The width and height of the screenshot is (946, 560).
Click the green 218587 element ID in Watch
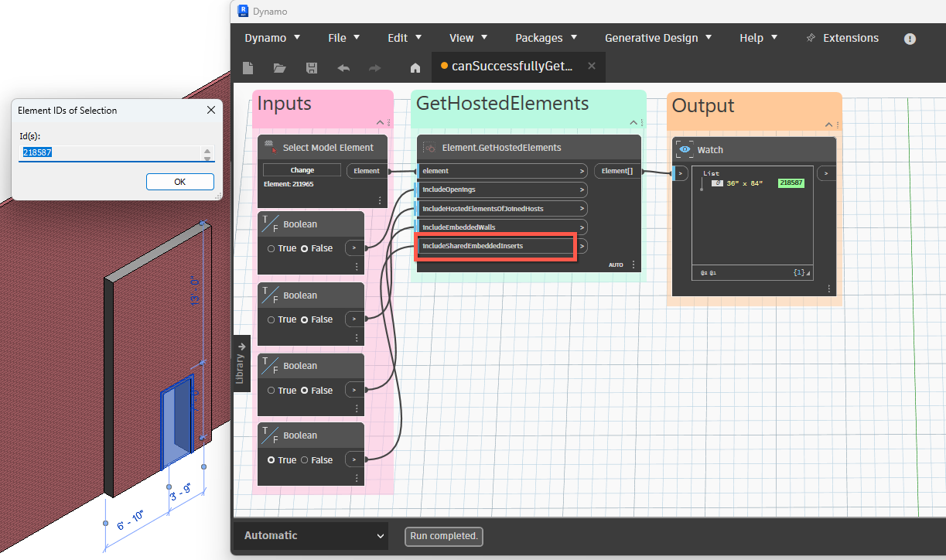[x=791, y=183]
